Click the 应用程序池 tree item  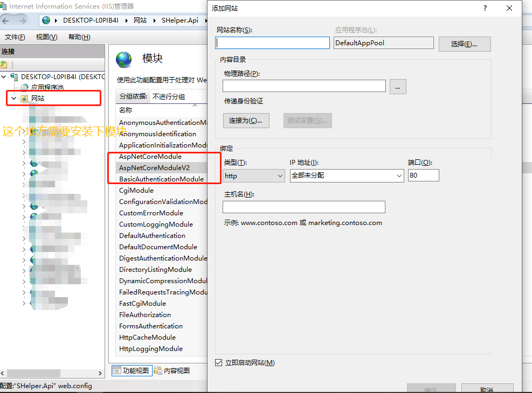click(47, 87)
